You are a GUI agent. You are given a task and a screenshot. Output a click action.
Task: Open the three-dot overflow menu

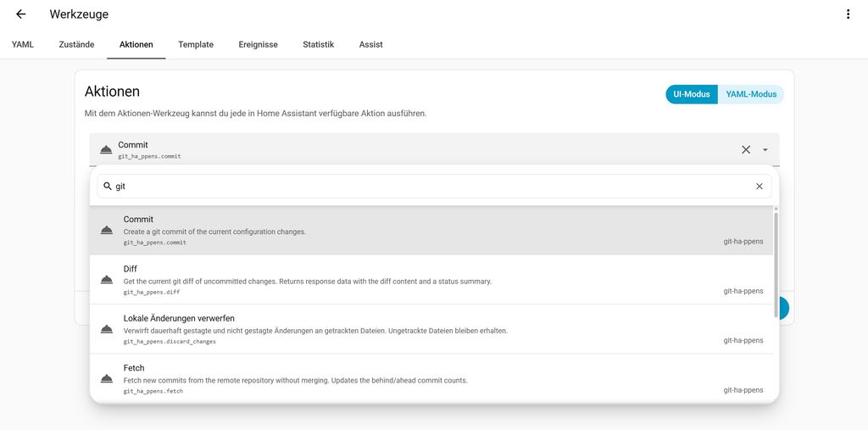pyautogui.click(x=848, y=14)
